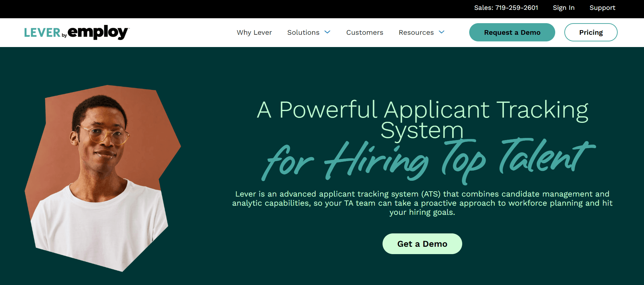Call the Sales number 719-259-2601
This screenshot has width=644, height=285.
(x=506, y=8)
